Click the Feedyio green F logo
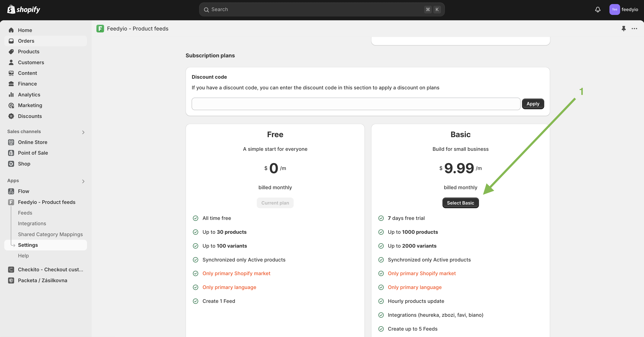The height and width of the screenshot is (337, 644). (100, 29)
